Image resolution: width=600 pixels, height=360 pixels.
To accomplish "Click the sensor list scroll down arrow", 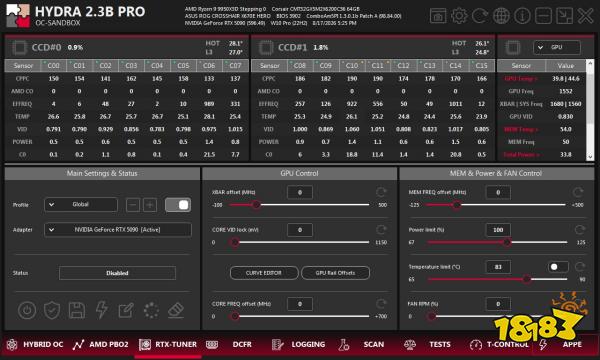I will click(590, 156).
